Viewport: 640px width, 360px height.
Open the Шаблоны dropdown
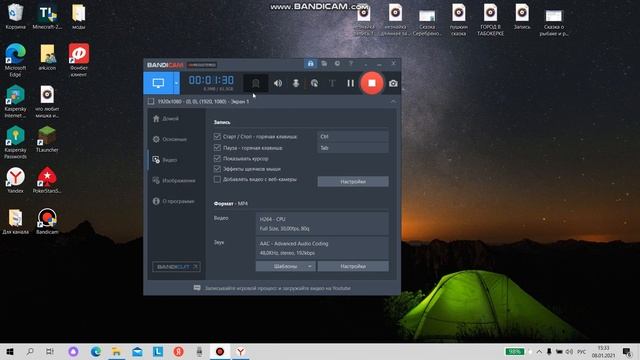pos(285,266)
